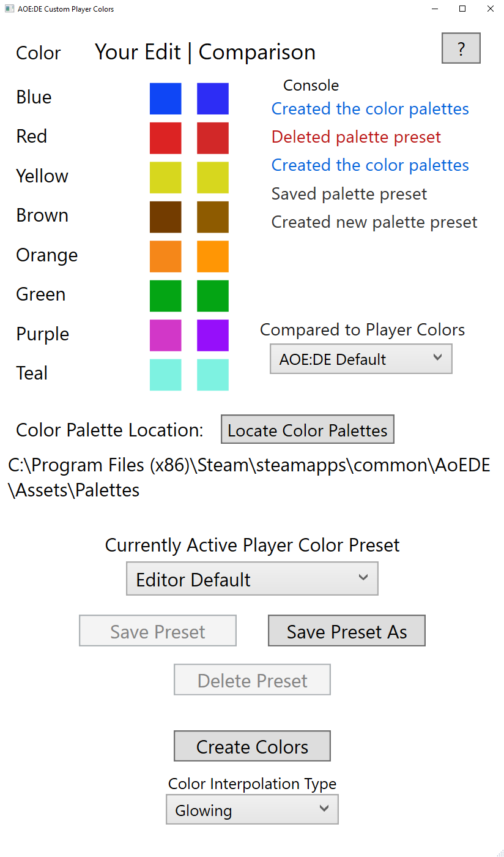504x857 pixels.
Task: Click the Locate Color Palettes button
Action: pos(307,429)
